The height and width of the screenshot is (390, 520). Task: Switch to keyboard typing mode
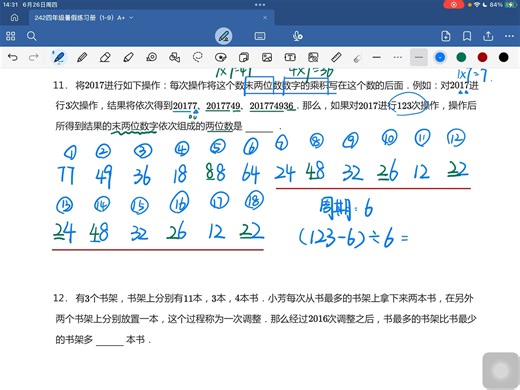(x=260, y=36)
